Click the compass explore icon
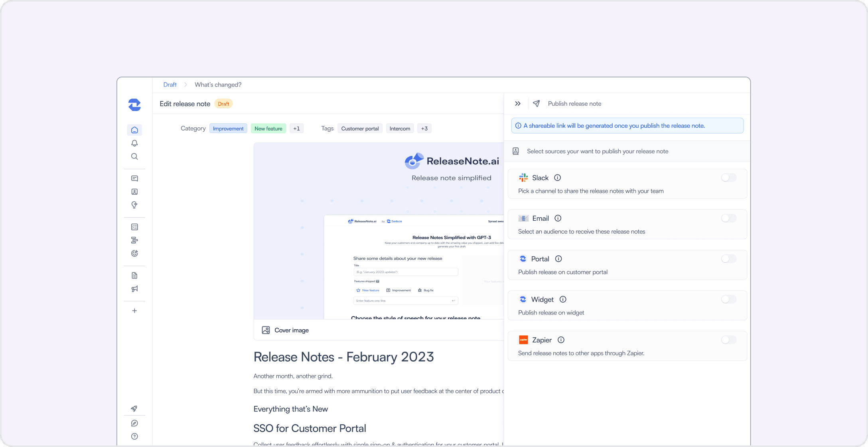Screen dimensions: 868x447 click(134, 423)
